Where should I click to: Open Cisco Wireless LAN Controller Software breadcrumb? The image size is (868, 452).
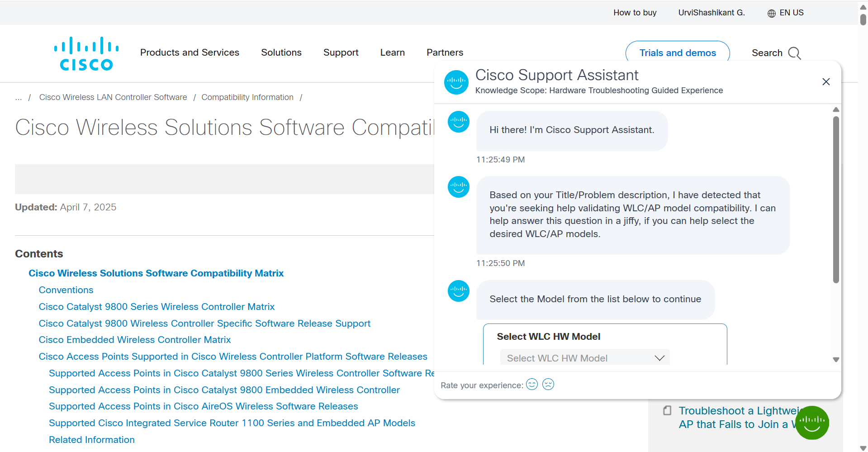[113, 97]
